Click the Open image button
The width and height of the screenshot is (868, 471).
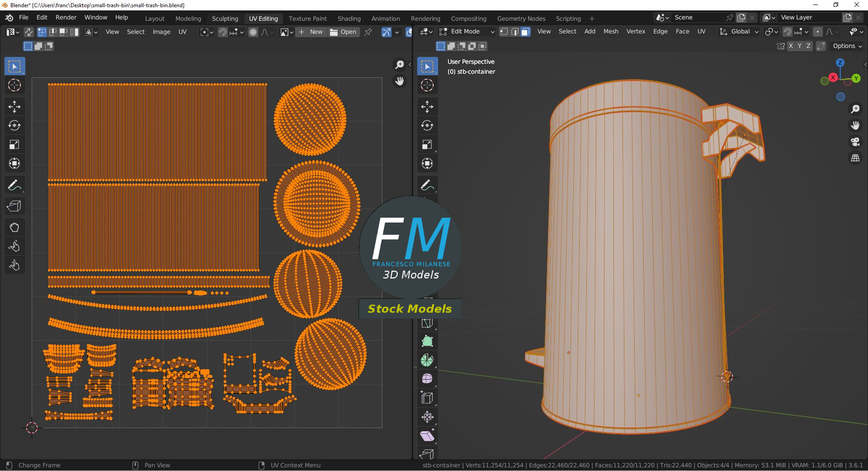coord(344,32)
